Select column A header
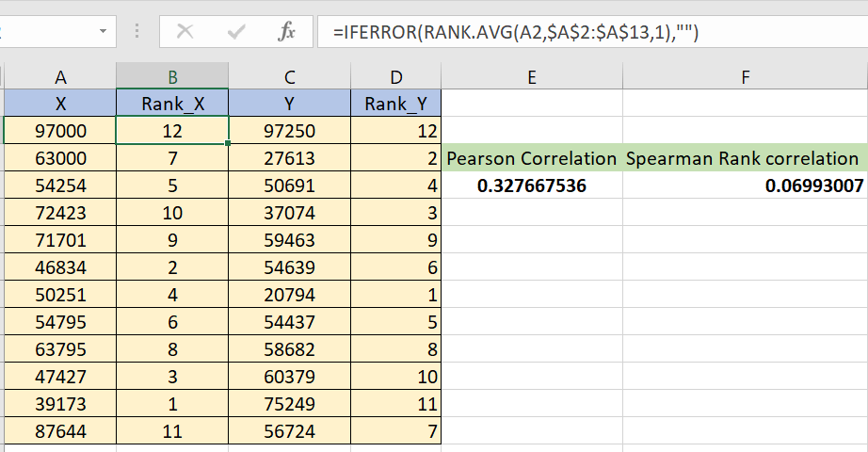The height and width of the screenshot is (452, 868). point(60,77)
